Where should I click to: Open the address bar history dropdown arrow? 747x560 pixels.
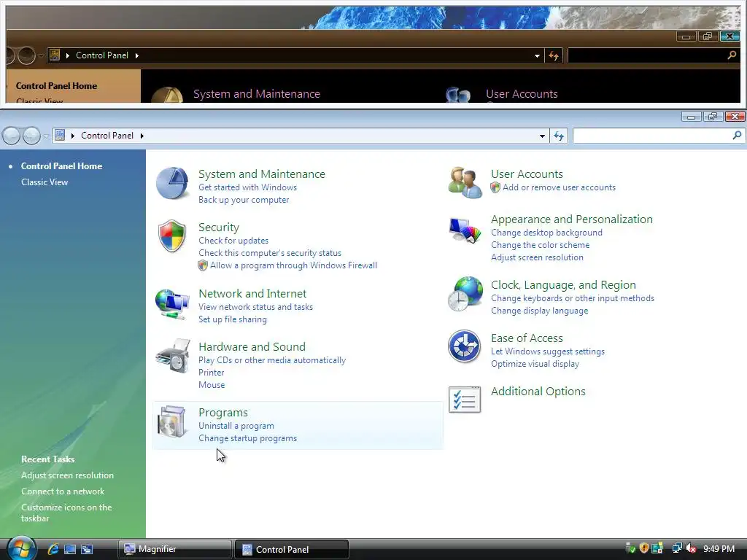[x=542, y=136]
